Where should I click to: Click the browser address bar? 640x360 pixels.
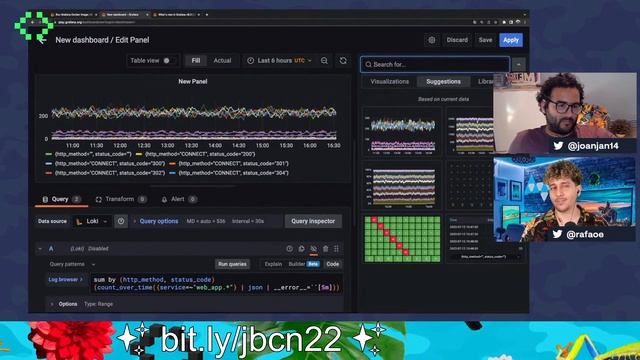point(261,22)
